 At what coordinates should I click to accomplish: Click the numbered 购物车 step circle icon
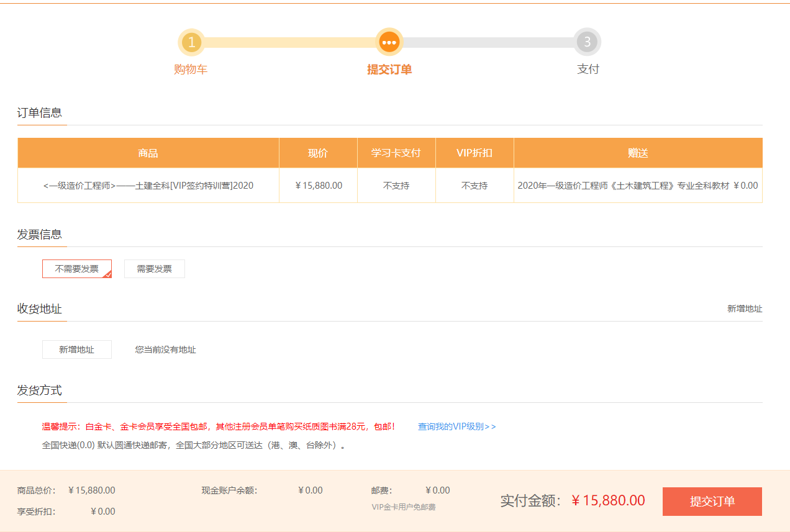(x=192, y=42)
